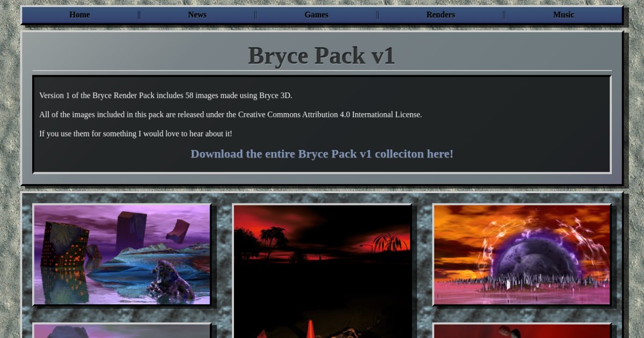Click the partially visible bottom-right red render thumbnail

click(x=522, y=331)
